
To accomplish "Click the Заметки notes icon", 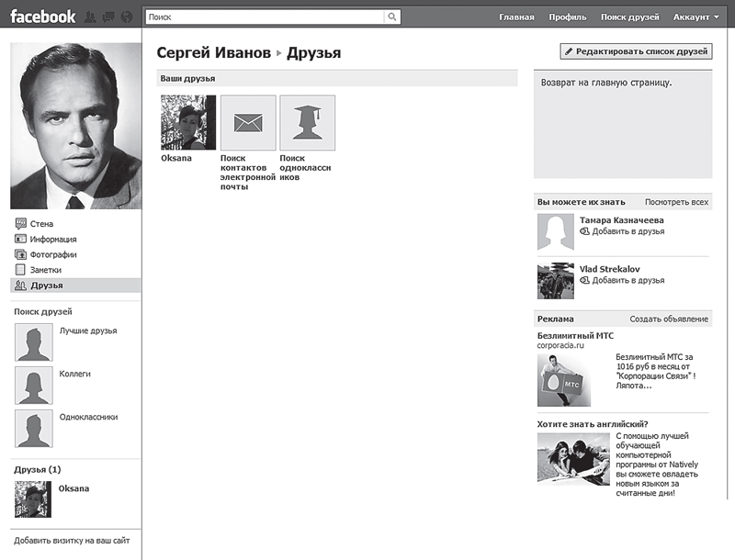I will click(x=20, y=270).
